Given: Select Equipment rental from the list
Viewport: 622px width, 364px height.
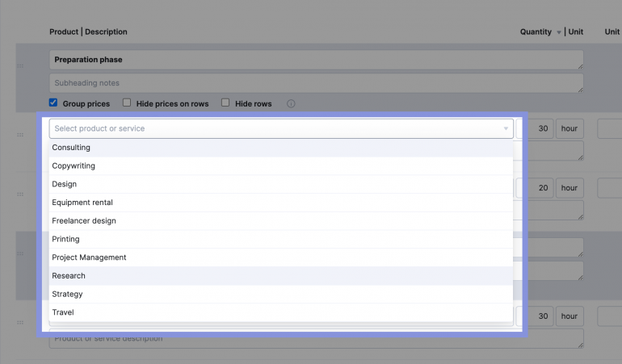Looking at the screenshot, I should click(82, 203).
